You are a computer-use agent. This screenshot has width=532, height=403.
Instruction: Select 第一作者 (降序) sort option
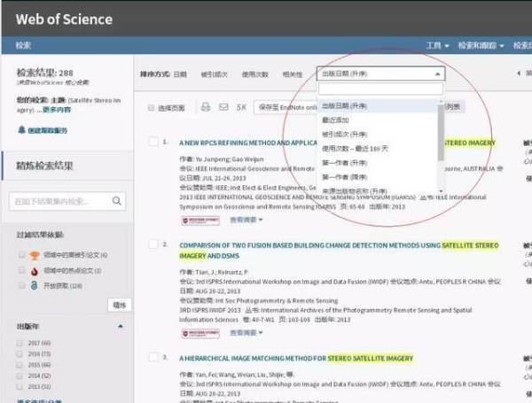click(378, 177)
